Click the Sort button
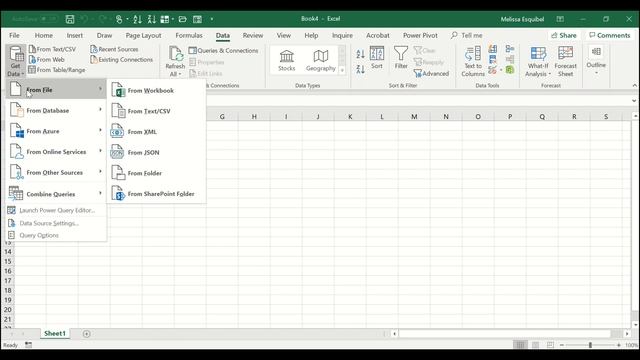 pyautogui.click(x=377, y=58)
